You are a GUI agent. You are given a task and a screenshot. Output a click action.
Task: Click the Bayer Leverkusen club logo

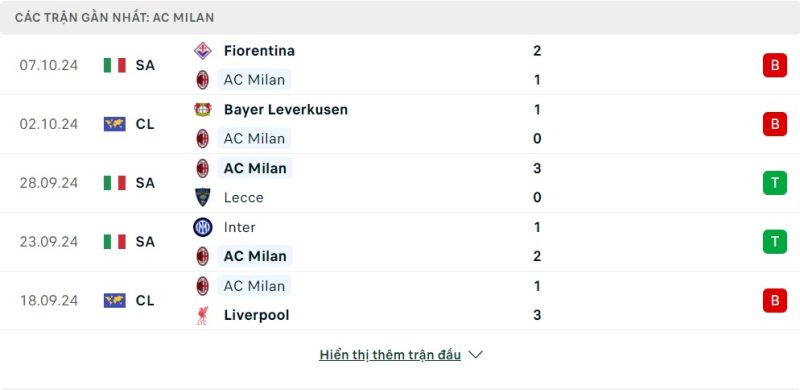(x=203, y=109)
